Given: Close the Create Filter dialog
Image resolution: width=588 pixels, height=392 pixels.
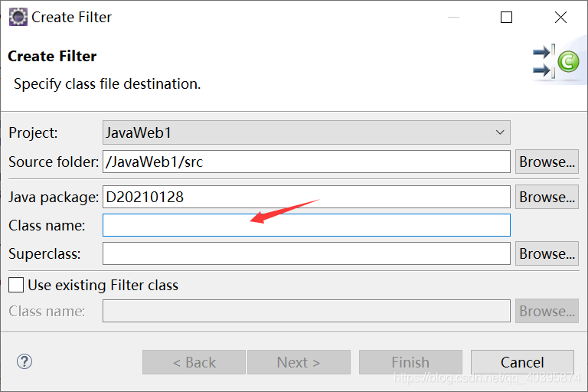Looking at the screenshot, I should pyautogui.click(x=560, y=18).
